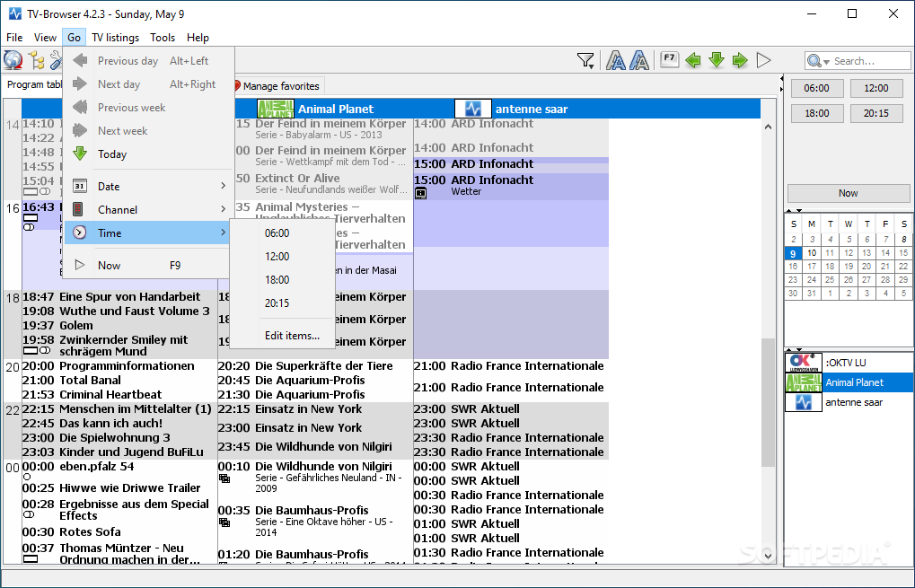Click antenne saar column header logo
Image resolution: width=915 pixels, height=588 pixels.
[x=472, y=109]
